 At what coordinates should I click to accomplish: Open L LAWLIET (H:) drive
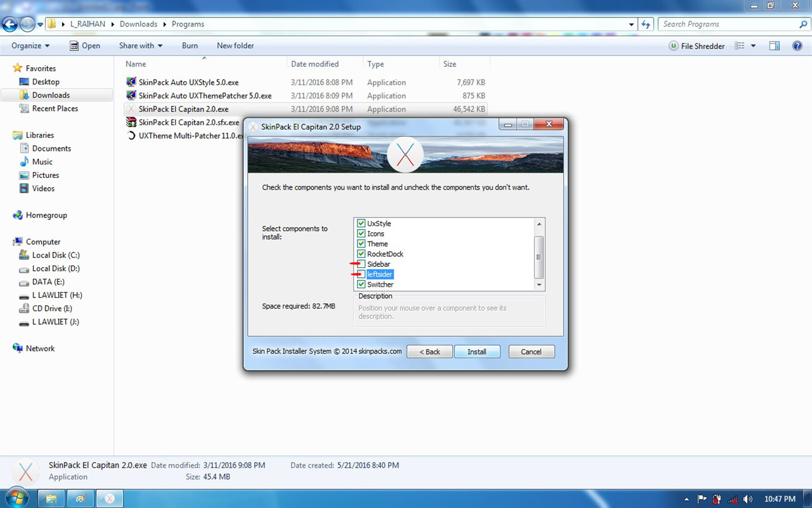coord(57,295)
